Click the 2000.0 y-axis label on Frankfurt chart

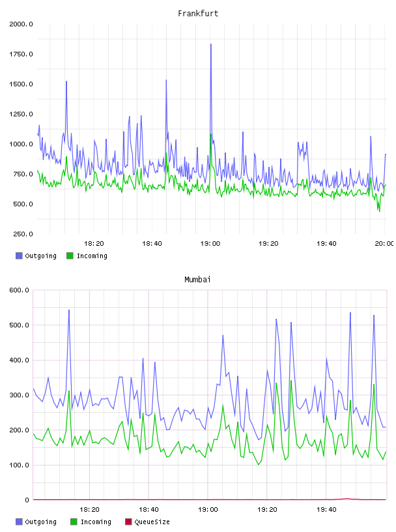(x=21, y=24)
